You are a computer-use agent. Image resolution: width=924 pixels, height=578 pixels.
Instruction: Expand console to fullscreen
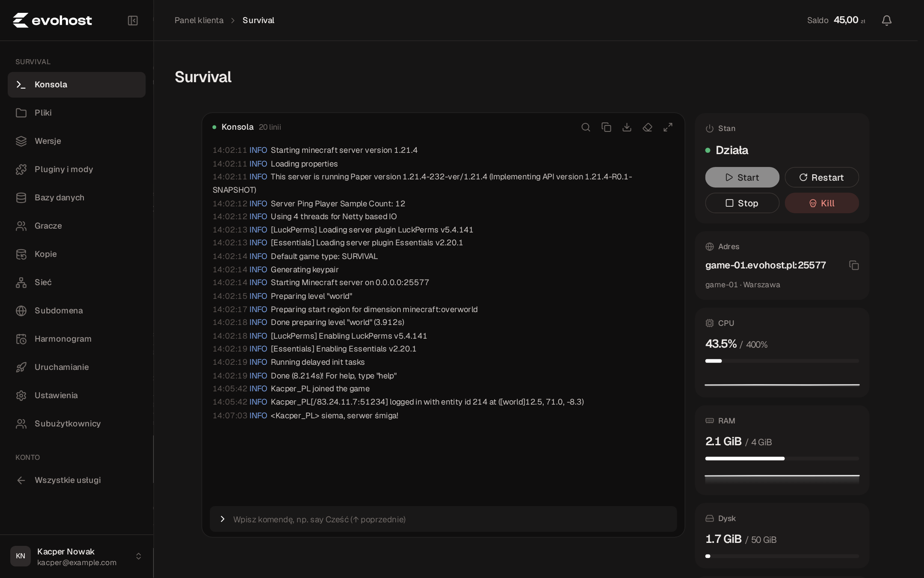668,127
